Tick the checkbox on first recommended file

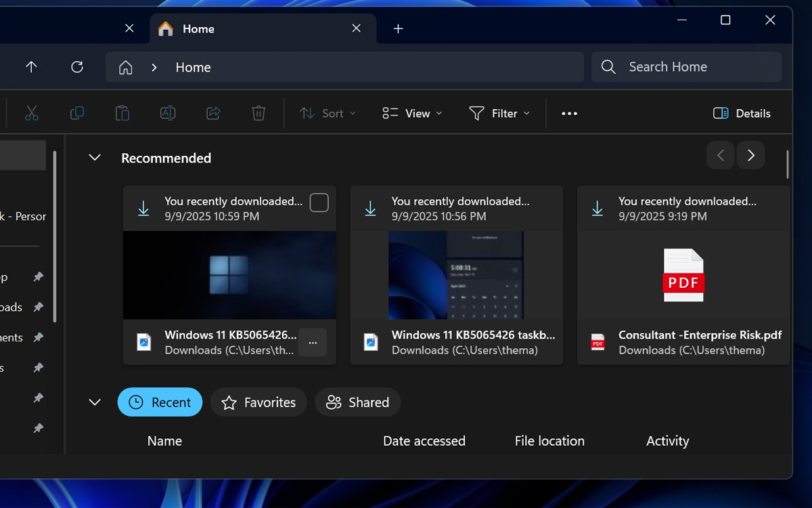point(319,202)
